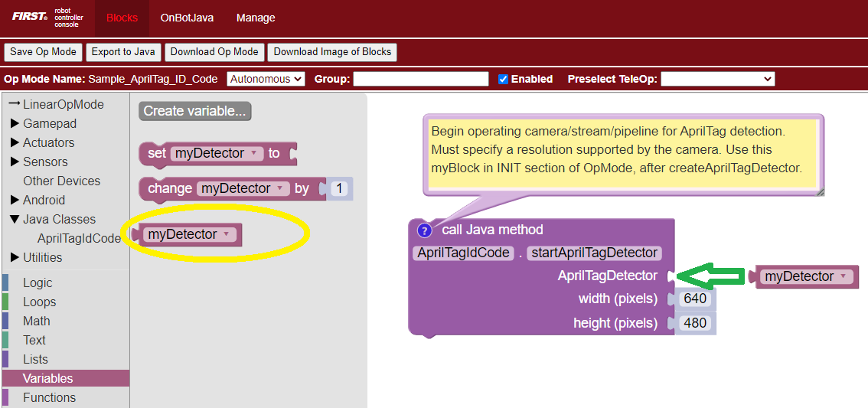Switch to the OnBotJava tab
The height and width of the screenshot is (408, 868).
(187, 18)
